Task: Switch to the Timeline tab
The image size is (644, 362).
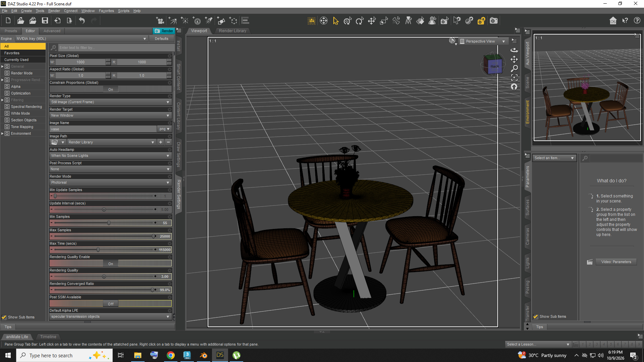Action: click(48, 337)
